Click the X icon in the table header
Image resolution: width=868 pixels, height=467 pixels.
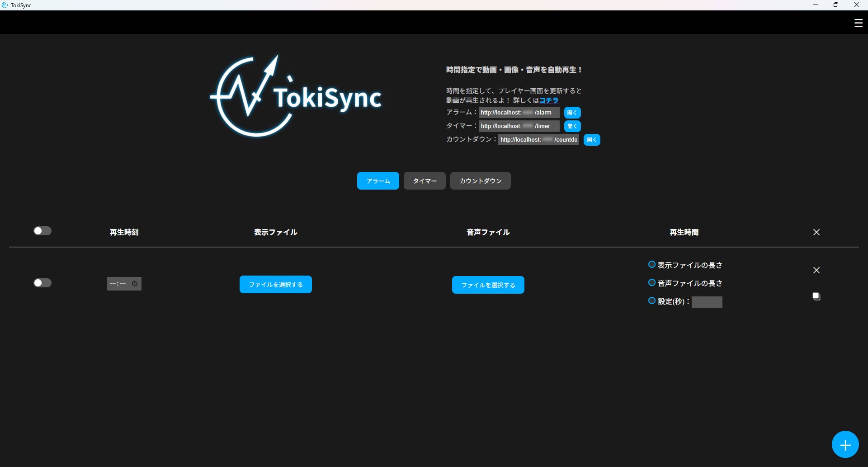coord(816,232)
